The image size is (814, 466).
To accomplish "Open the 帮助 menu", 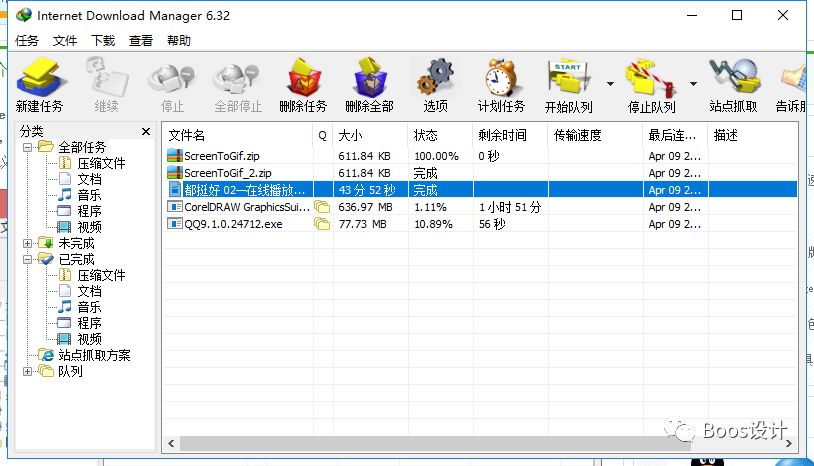I will pyautogui.click(x=179, y=40).
